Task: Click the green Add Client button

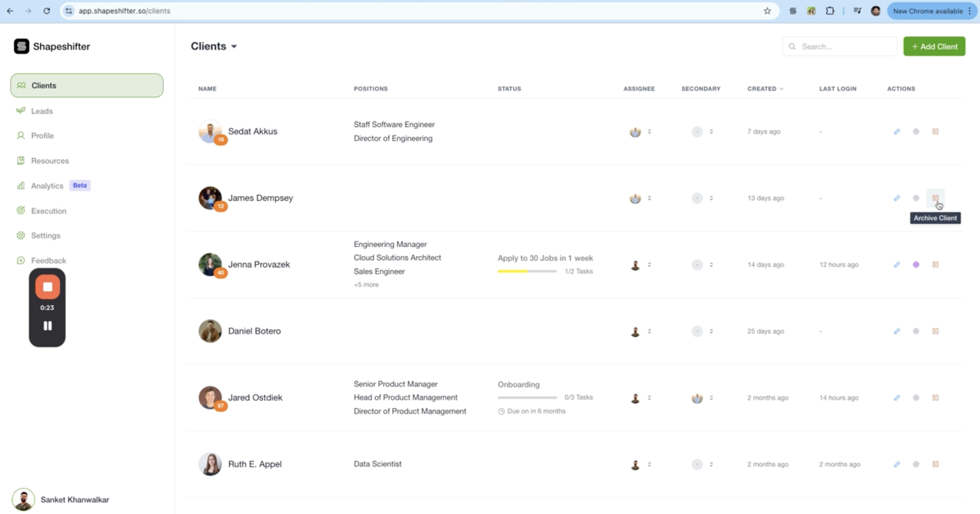Action: click(x=934, y=46)
